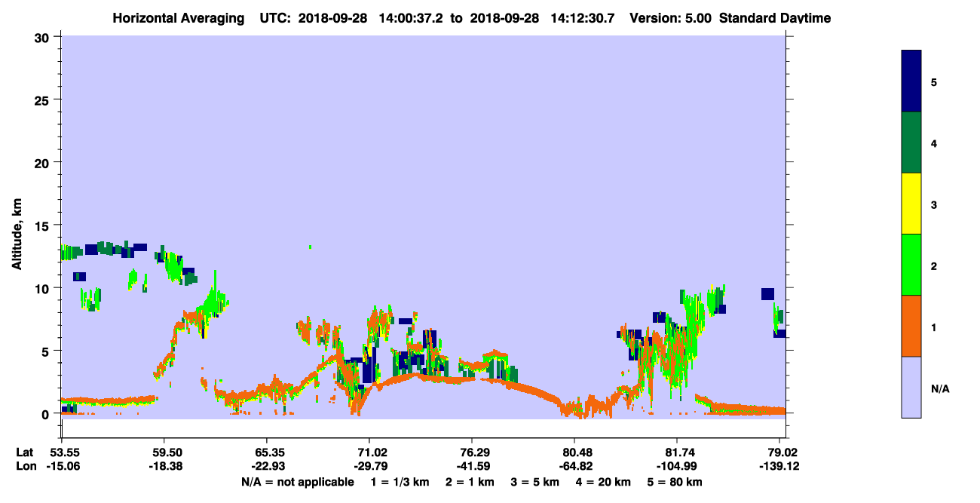This screenshot has height=503, width=980.
Task: Click the latitude value '80.48'
Action: pyautogui.click(x=574, y=452)
